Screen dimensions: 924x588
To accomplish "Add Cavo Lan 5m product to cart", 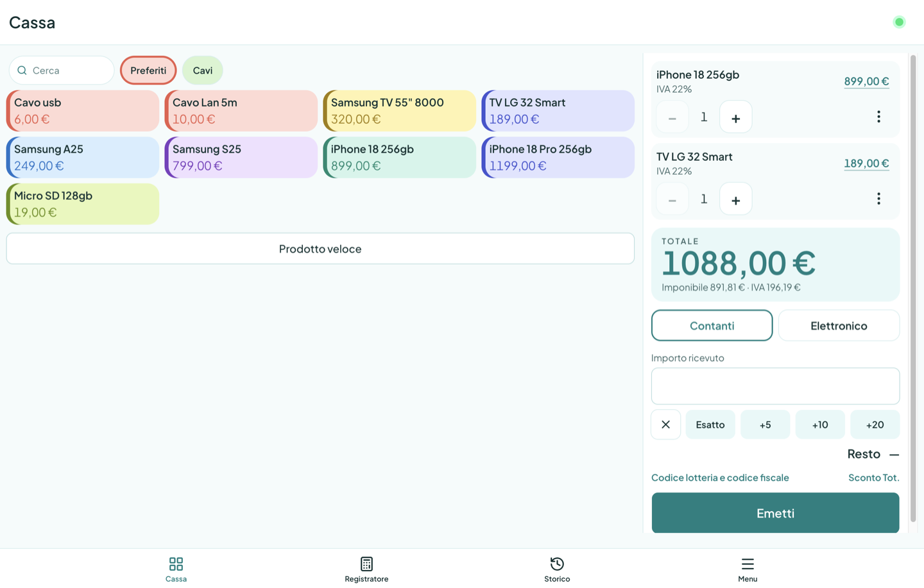I will point(241,110).
